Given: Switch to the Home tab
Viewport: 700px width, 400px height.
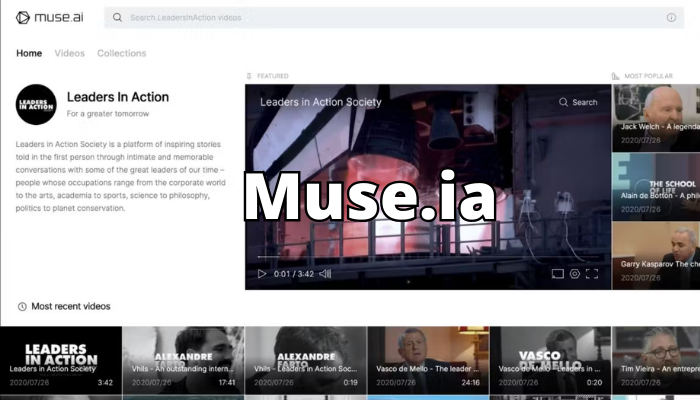Looking at the screenshot, I should pyautogui.click(x=29, y=53).
